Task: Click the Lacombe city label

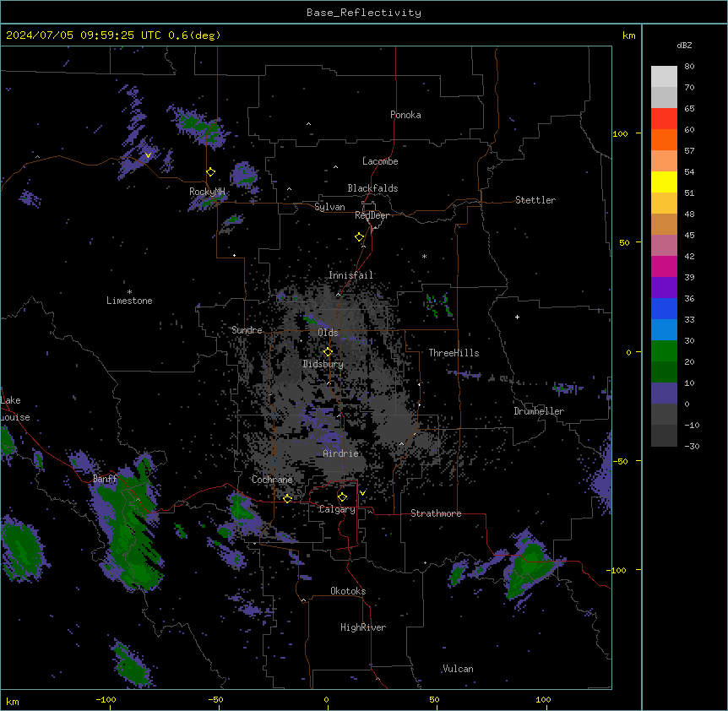Action: [x=380, y=161]
